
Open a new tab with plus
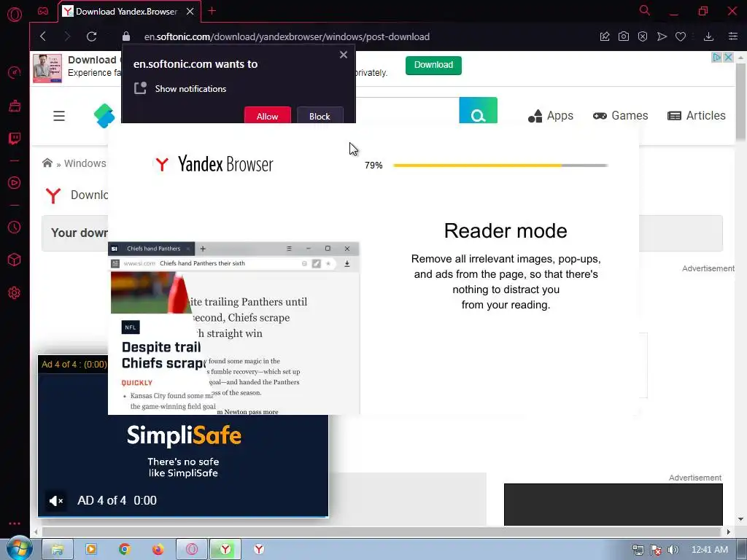(212, 11)
